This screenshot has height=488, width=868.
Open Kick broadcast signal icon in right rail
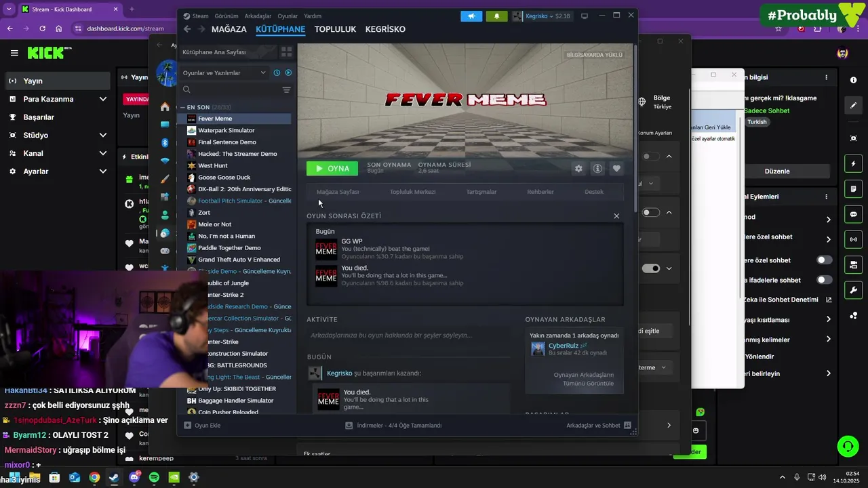pos(853,239)
